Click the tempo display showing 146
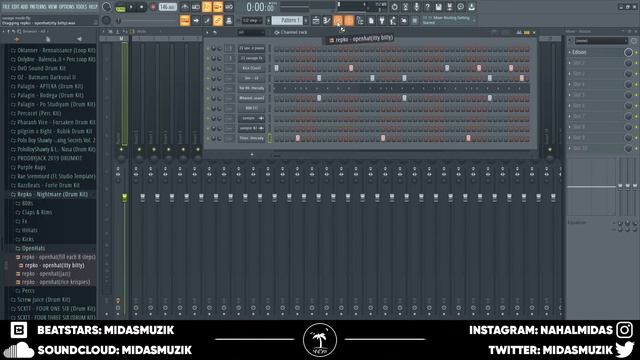The width and height of the screenshot is (640, 360). coord(167,7)
